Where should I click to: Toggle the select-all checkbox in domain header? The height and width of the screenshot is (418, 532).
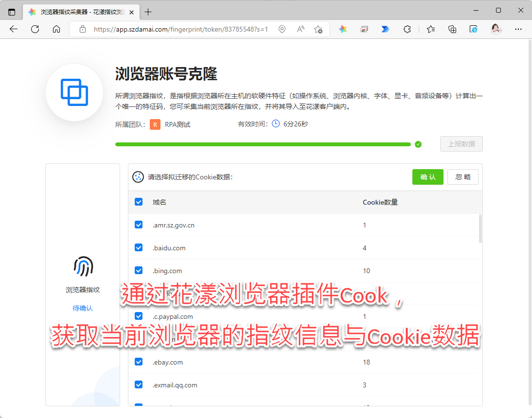click(x=139, y=202)
